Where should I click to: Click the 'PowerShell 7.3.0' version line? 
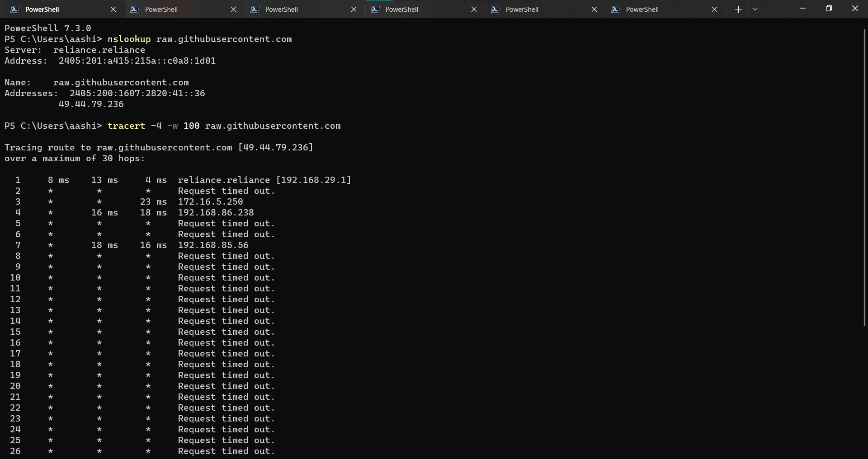click(x=48, y=28)
